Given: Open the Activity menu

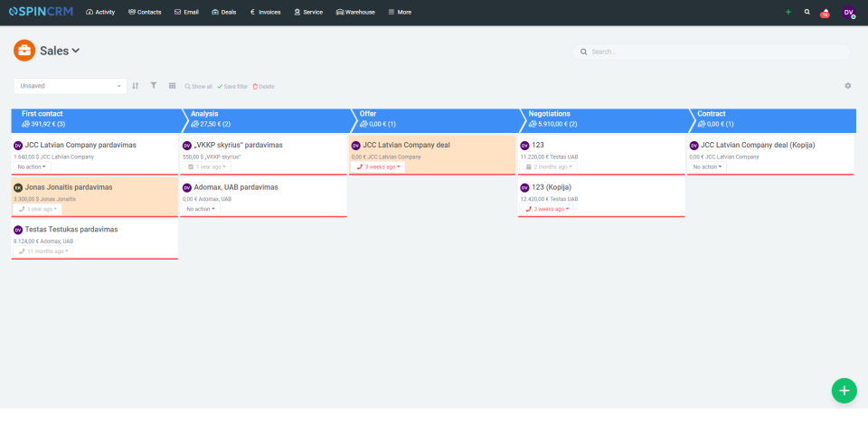Looking at the screenshot, I should point(100,12).
